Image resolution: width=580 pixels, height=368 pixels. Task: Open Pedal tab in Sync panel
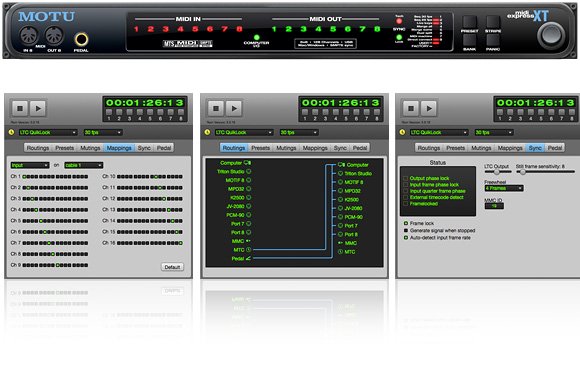tap(555, 148)
